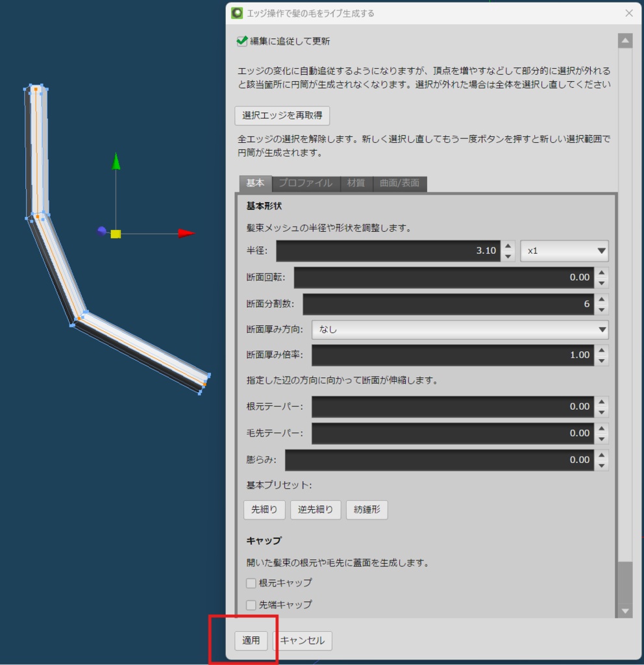Enable the 先端キャップ checkbox

click(x=251, y=605)
